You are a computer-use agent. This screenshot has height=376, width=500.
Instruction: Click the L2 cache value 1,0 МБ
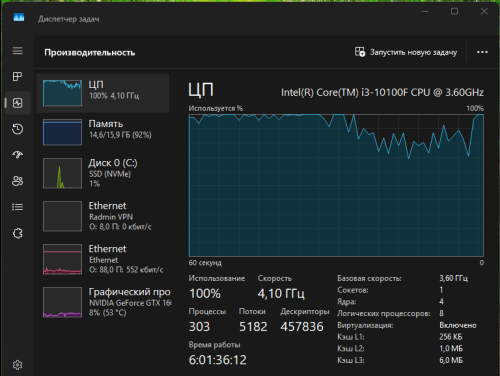click(451, 349)
